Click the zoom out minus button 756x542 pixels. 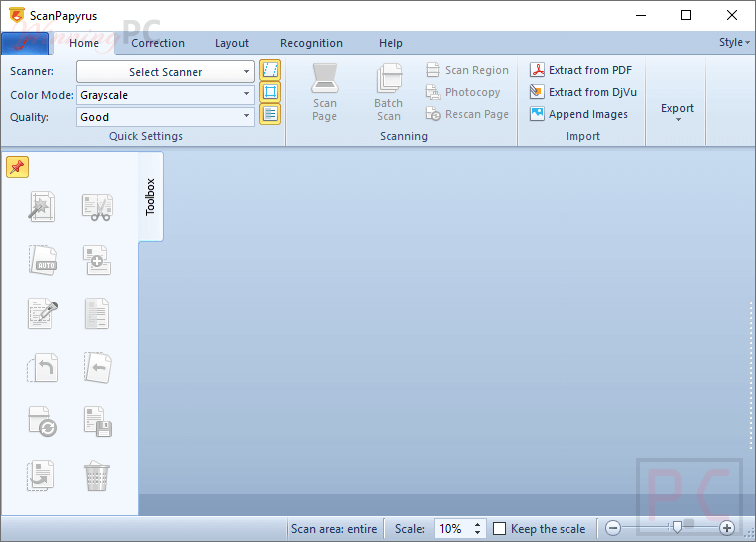(x=613, y=528)
